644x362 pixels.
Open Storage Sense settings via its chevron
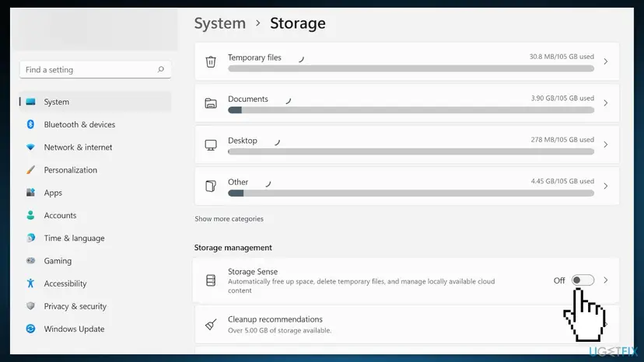tap(606, 280)
